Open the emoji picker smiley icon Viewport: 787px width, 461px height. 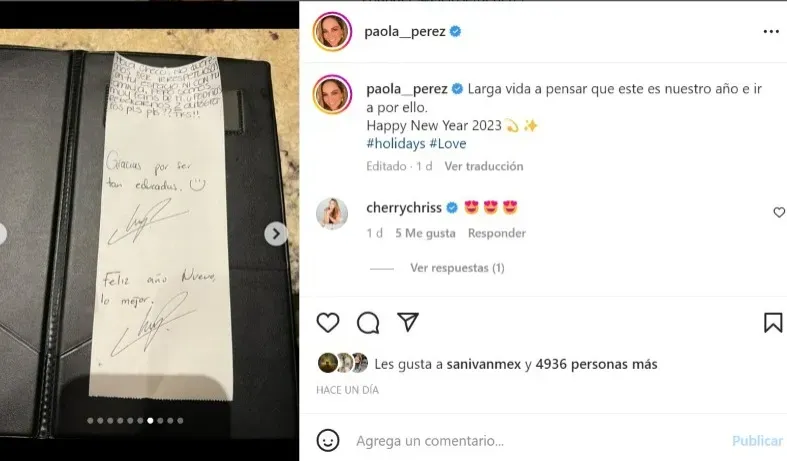point(328,440)
